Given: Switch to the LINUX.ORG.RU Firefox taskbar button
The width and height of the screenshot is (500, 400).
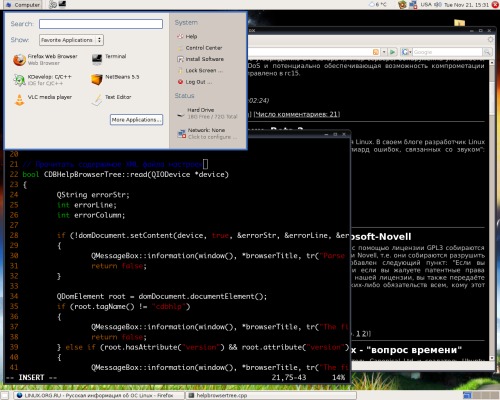Looking at the screenshot, I should [99, 395].
